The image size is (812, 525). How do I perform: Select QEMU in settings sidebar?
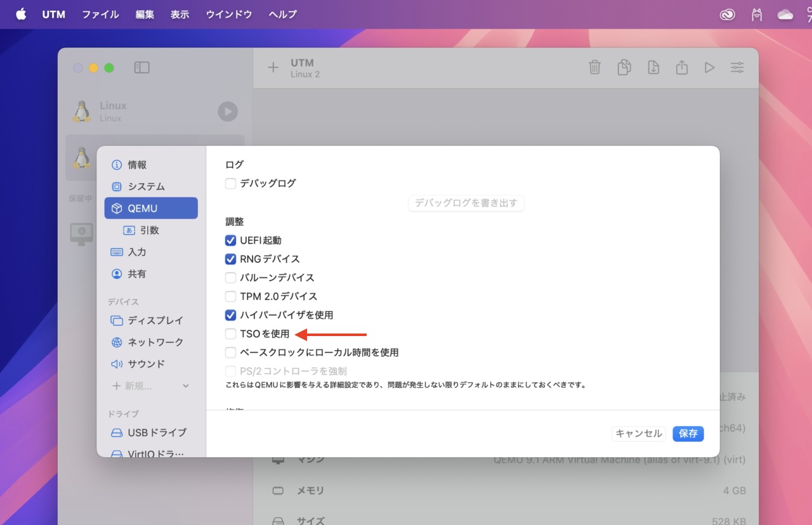click(x=151, y=208)
